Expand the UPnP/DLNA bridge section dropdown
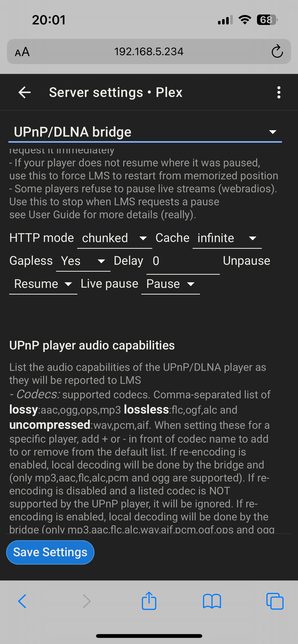 coord(145,132)
